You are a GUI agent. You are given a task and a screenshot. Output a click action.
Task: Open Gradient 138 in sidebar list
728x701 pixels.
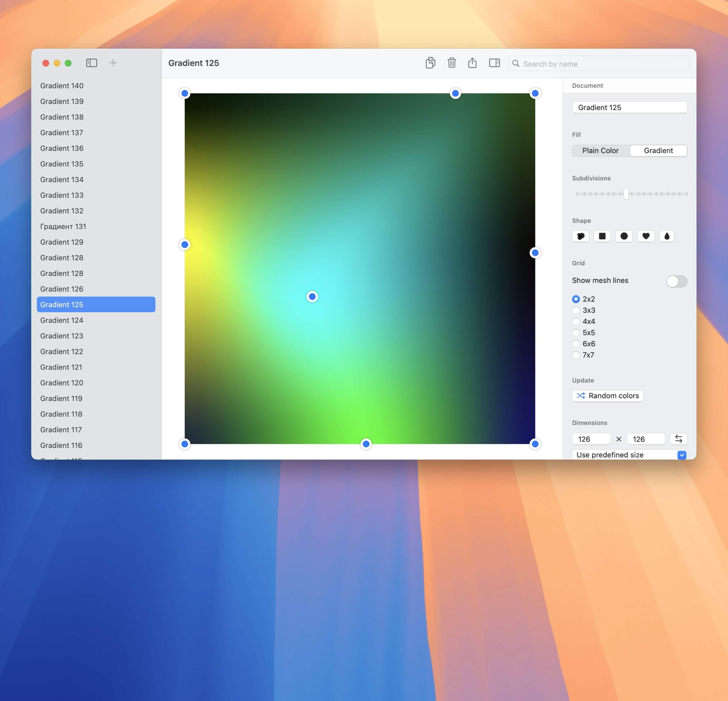[62, 117]
